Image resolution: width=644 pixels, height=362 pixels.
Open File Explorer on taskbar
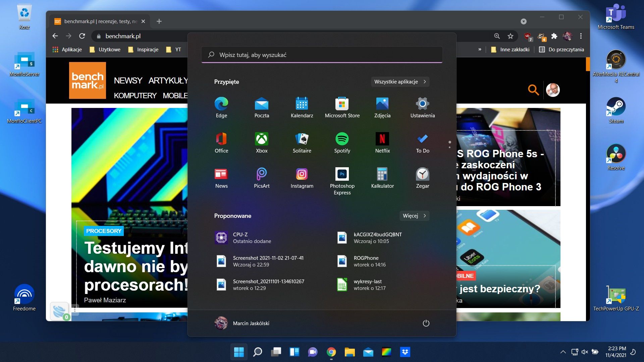coord(350,352)
